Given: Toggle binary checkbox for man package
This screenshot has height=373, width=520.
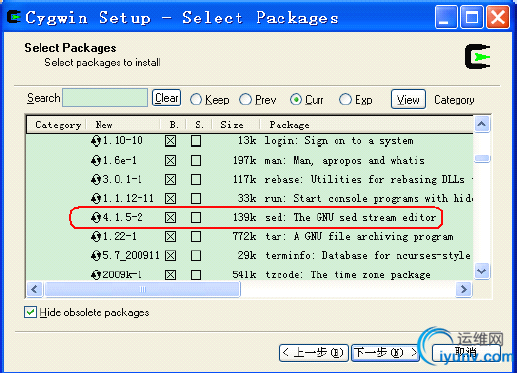Looking at the screenshot, I should [x=170, y=161].
